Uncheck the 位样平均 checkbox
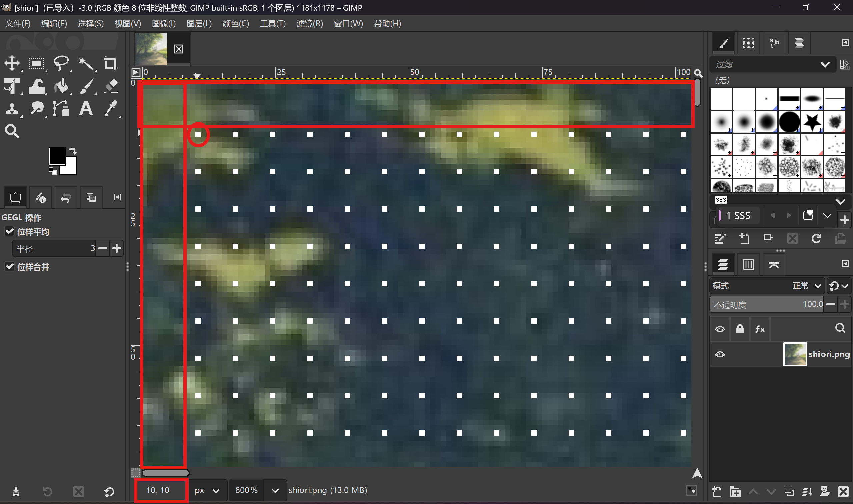Screen dimensions: 853x504 pos(10,232)
